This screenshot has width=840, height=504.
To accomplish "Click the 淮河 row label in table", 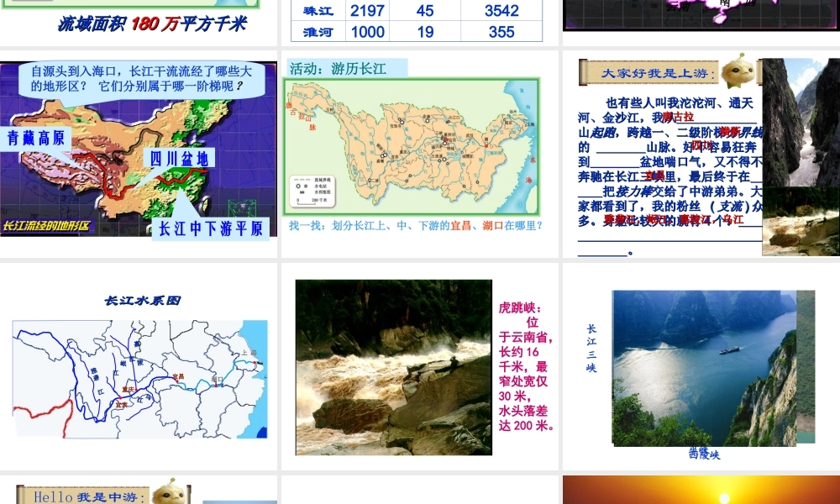I will click(x=318, y=32).
